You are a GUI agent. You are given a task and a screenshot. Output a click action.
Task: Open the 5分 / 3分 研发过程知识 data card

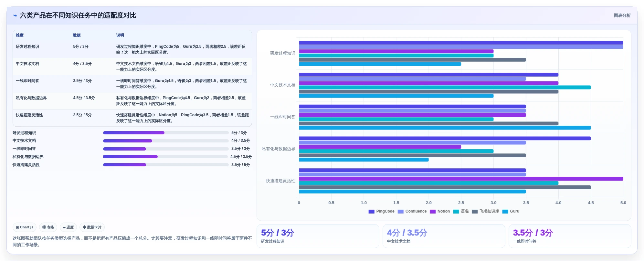(x=318, y=236)
